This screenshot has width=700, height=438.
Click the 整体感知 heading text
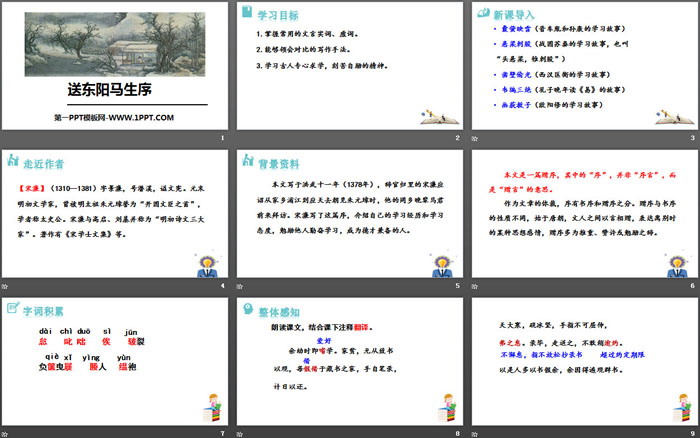click(279, 312)
